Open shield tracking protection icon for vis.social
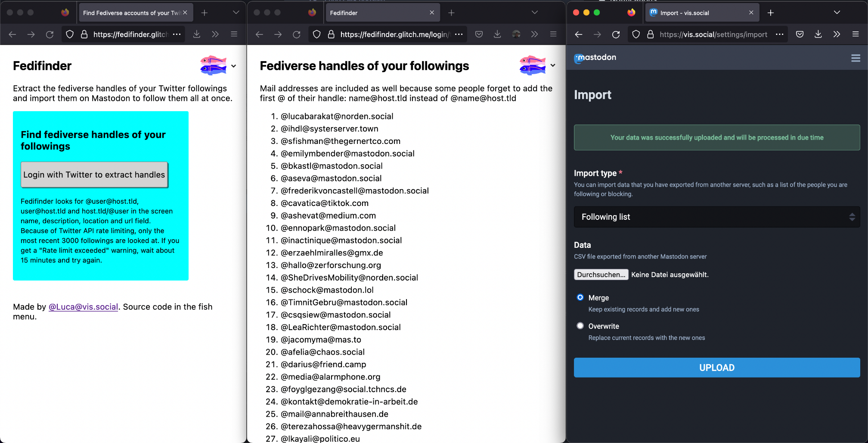This screenshot has height=443, width=868. [x=636, y=34]
